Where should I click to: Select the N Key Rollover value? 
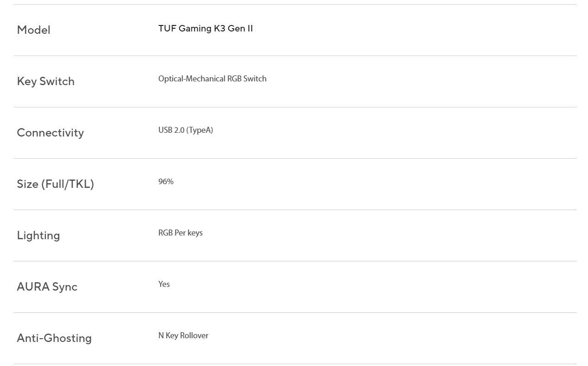183,335
